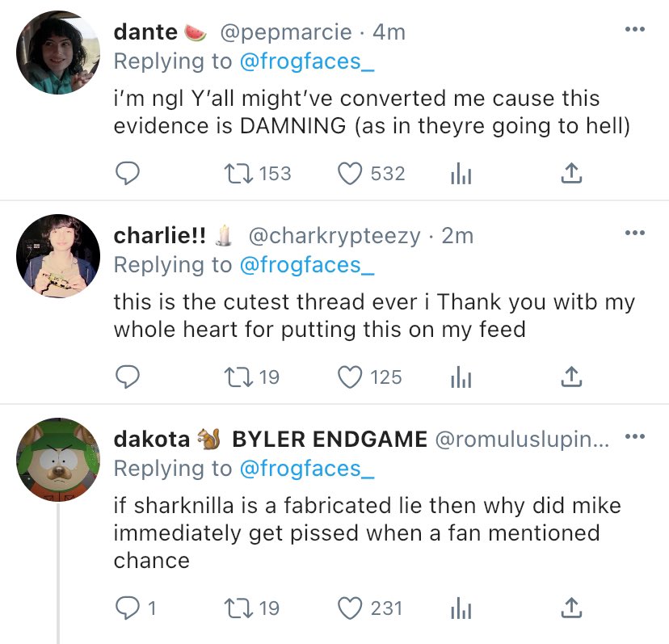
Task: Open more options on dakota's tweet
Action: coord(635,438)
